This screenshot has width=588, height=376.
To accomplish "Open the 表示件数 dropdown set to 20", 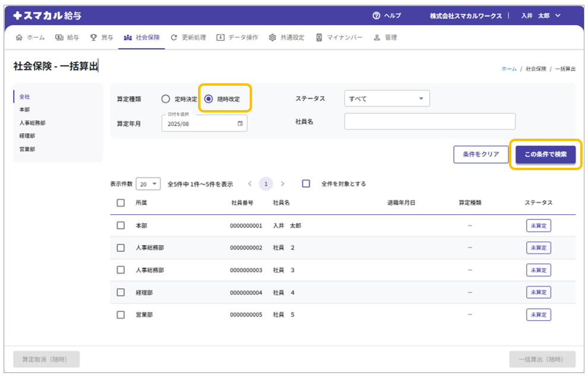I will click(149, 184).
